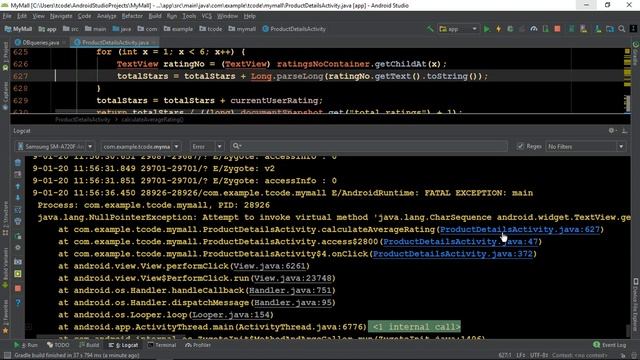The height and width of the screenshot is (360, 640).
Task: Open the Tools menu
Action: click(x=189, y=16)
